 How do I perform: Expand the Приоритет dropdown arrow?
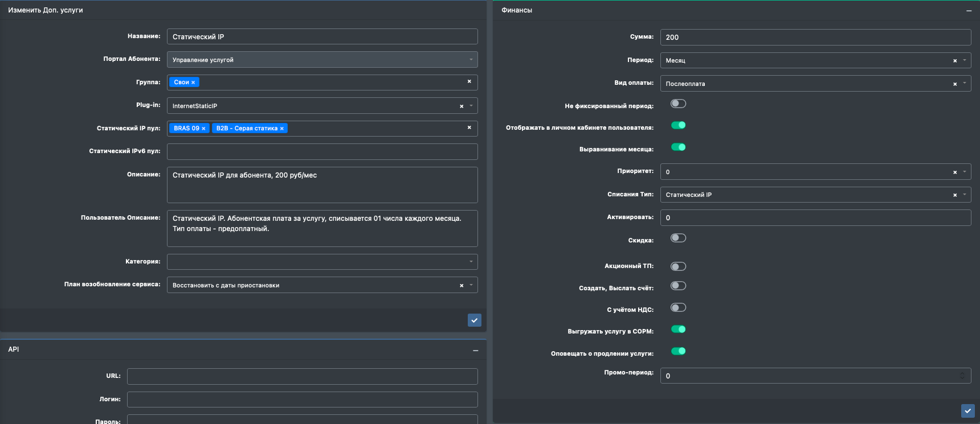pos(965,172)
